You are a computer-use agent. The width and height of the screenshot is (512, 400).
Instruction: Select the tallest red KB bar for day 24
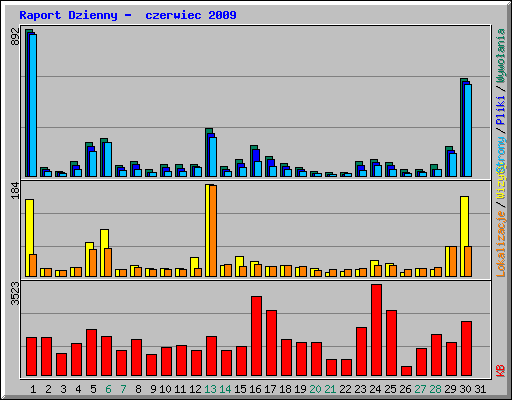click(x=377, y=330)
